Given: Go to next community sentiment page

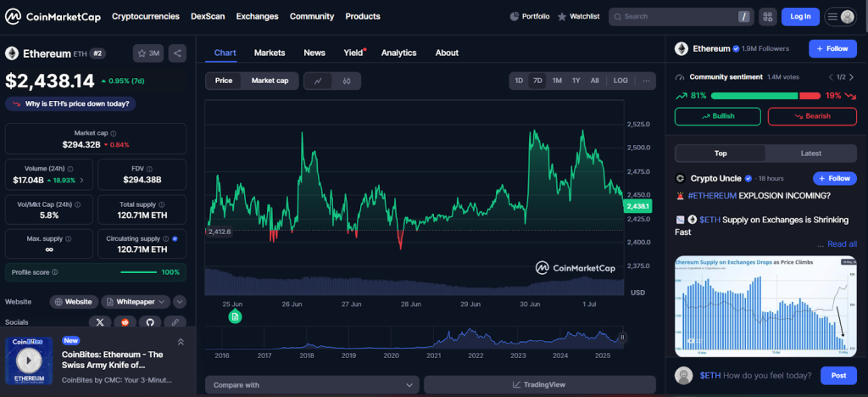Looking at the screenshot, I should tap(853, 77).
